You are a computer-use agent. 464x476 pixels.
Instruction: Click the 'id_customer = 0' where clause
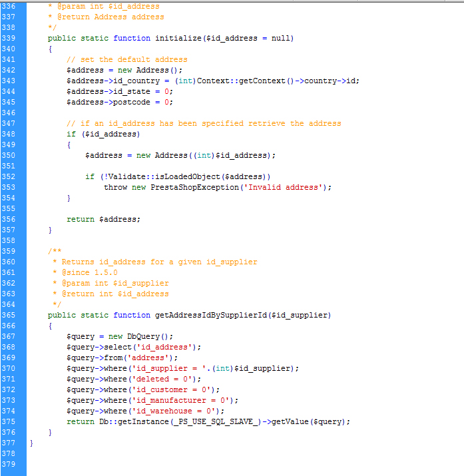pyautogui.click(x=171, y=389)
